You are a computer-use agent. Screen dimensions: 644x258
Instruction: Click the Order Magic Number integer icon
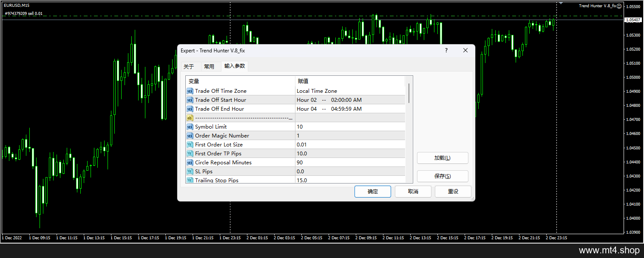point(190,136)
